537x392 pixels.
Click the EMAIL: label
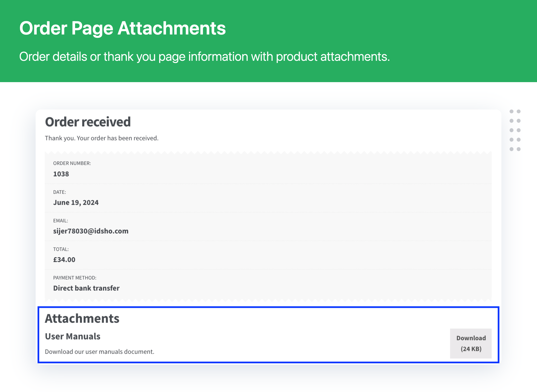(61, 221)
